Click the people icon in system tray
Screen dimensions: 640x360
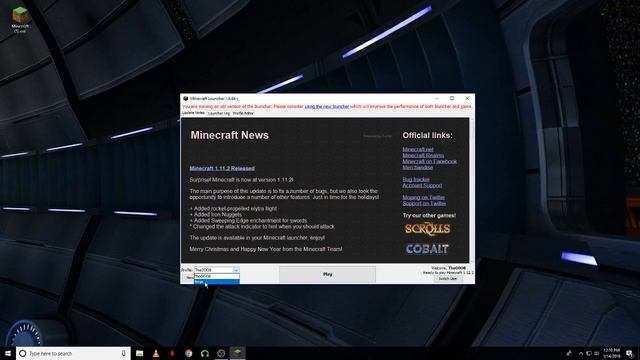[569, 353]
